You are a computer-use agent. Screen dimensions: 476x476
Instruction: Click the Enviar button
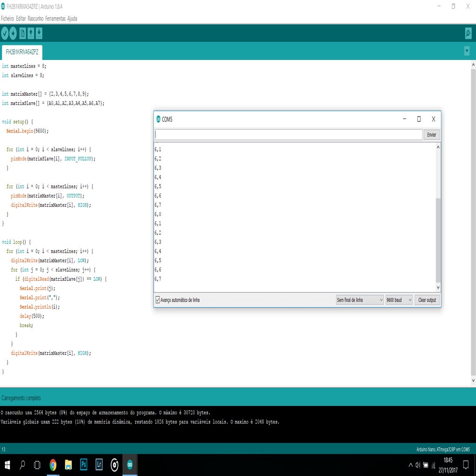[x=431, y=134]
